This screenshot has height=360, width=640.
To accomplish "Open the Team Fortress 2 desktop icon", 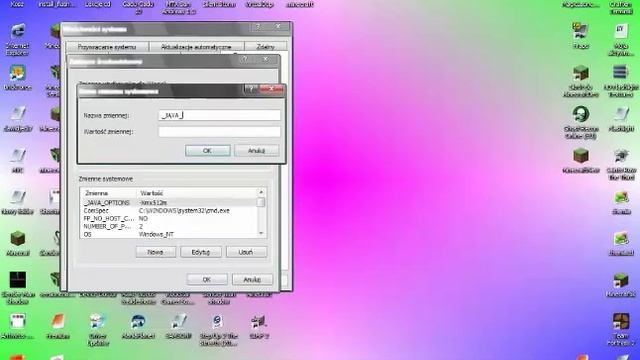I will pyautogui.click(x=621, y=322).
